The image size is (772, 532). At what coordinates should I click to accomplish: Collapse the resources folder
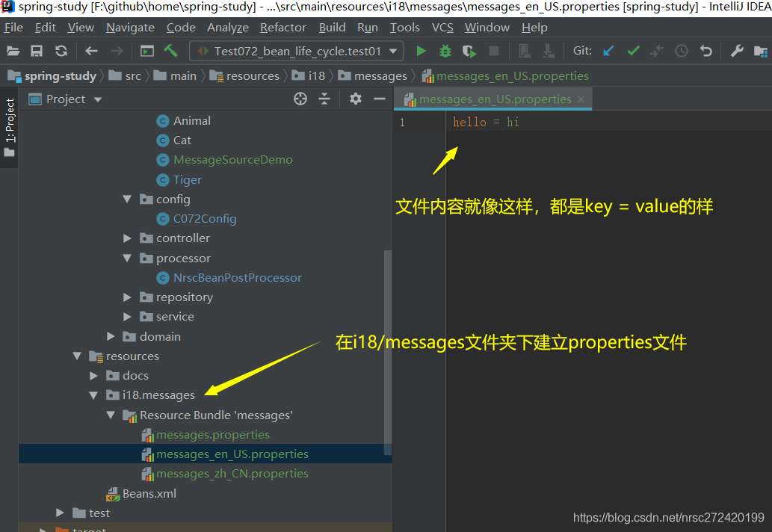pos(77,356)
